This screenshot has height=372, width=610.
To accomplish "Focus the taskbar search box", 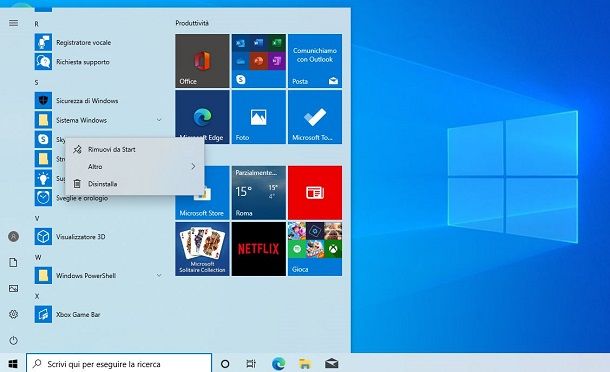I will click(x=119, y=364).
